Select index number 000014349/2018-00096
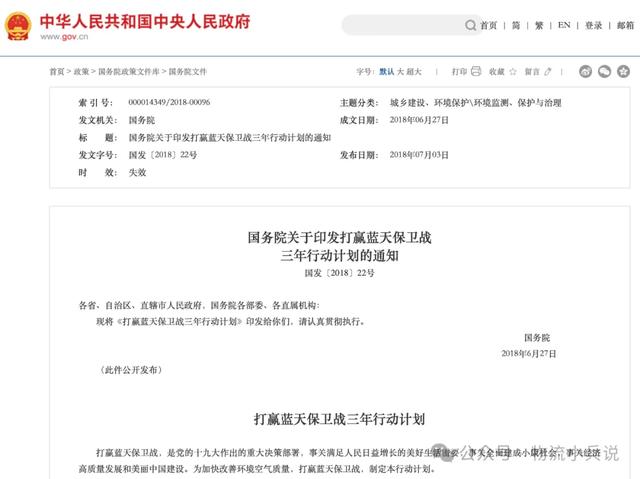Viewport: 640px width, 479px height. (x=169, y=102)
